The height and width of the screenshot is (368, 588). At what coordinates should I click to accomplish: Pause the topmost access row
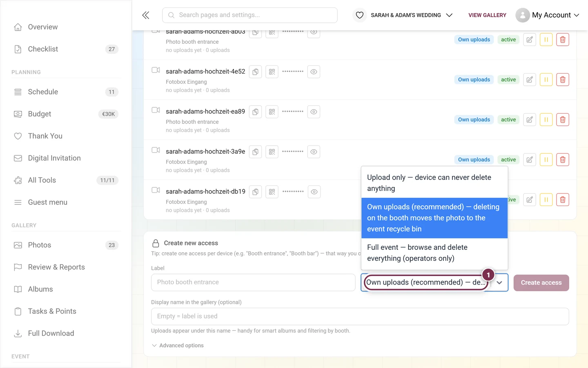[546, 40]
